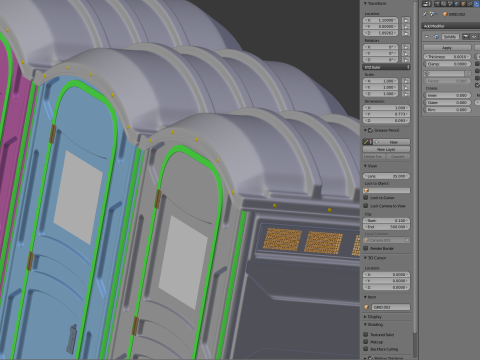Adjust the Solidify Thickness field
The width and height of the screenshot is (480, 360).
point(447,57)
